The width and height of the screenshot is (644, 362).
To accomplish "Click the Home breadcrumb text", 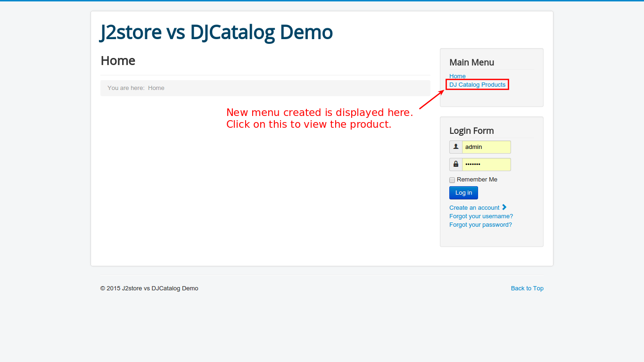I will [156, 88].
